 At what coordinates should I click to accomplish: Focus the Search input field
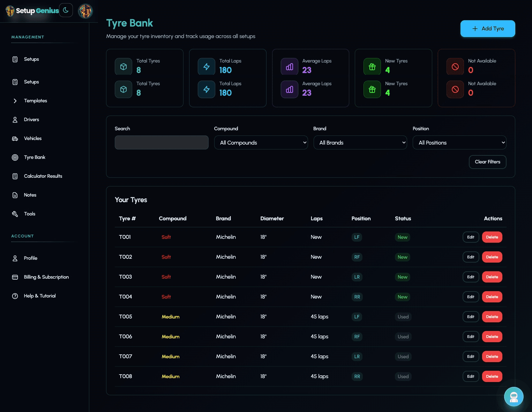click(x=162, y=142)
